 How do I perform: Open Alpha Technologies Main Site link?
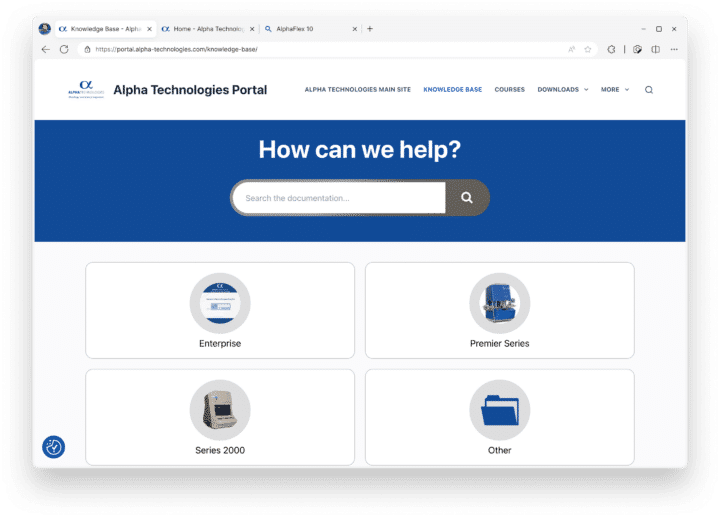coord(358,90)
